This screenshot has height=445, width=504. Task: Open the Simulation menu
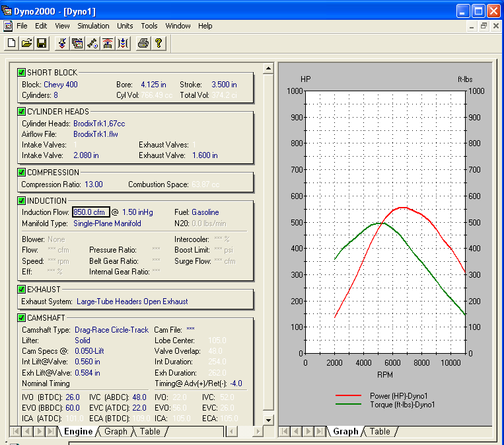coord(93,26)
